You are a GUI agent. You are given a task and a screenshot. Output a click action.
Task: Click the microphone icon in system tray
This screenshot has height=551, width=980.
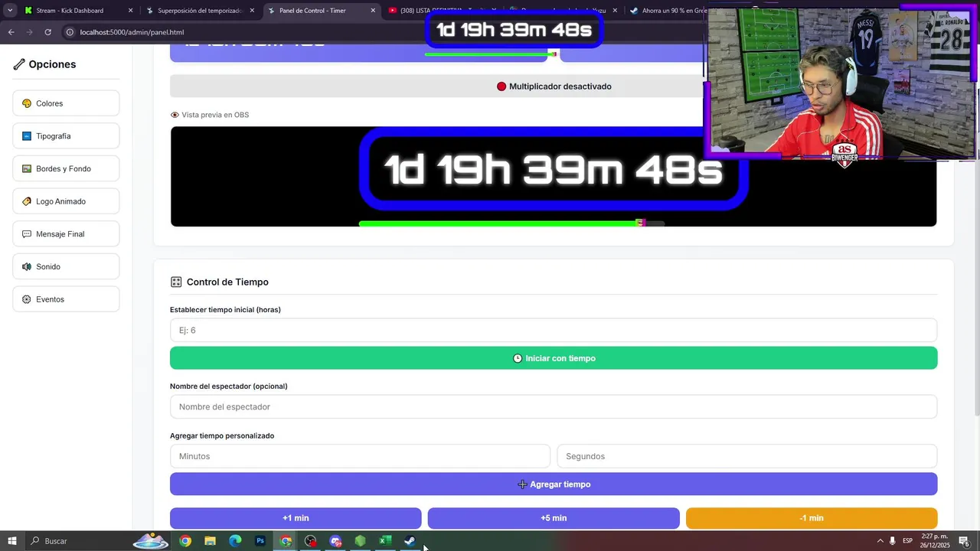pos(893,541)
